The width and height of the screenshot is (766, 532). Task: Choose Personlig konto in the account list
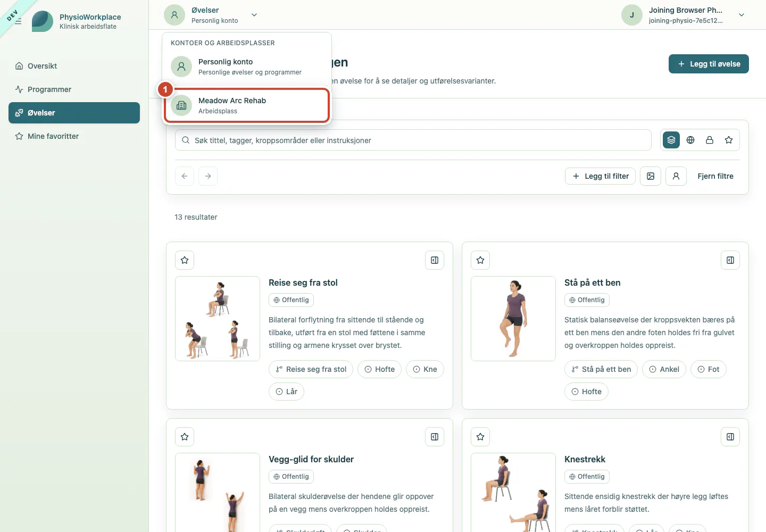(x=247, y=66)
